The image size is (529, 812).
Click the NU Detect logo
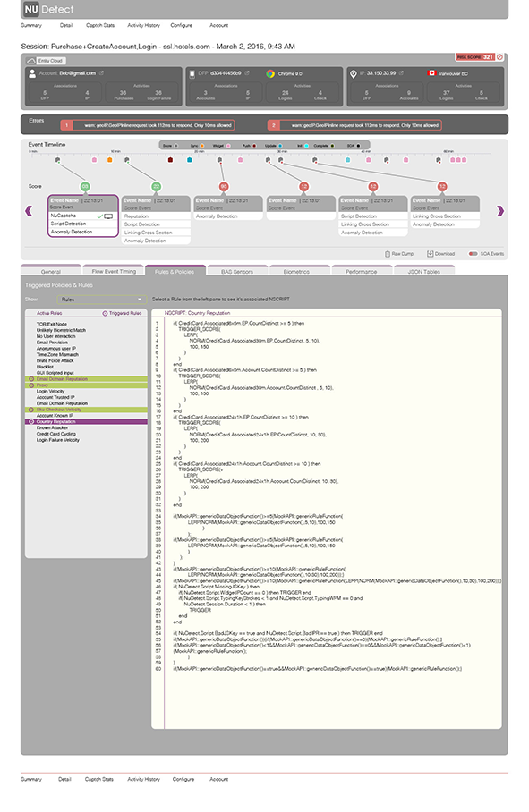(48, 9)
